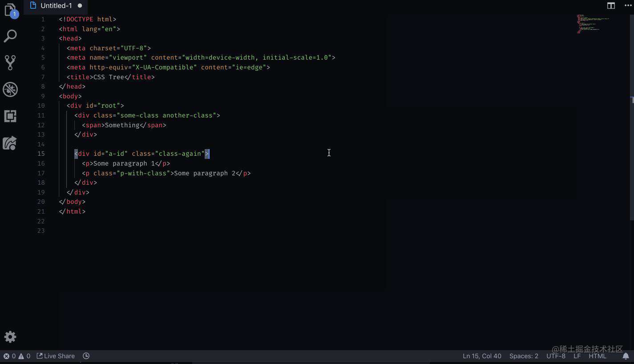The width and height of the screenshot is (634, 364).
Task: Split the editor to the right
Action: click(x=611, y=6)
